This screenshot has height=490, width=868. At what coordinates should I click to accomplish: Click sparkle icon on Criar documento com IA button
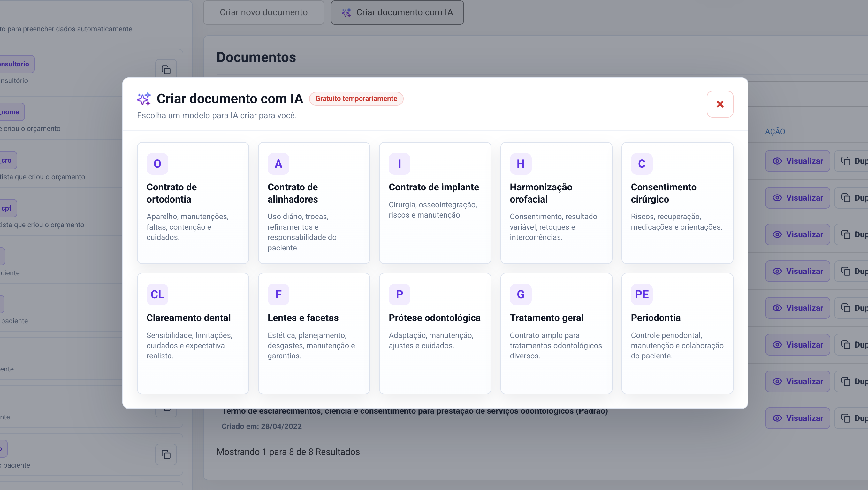(346, 12)
